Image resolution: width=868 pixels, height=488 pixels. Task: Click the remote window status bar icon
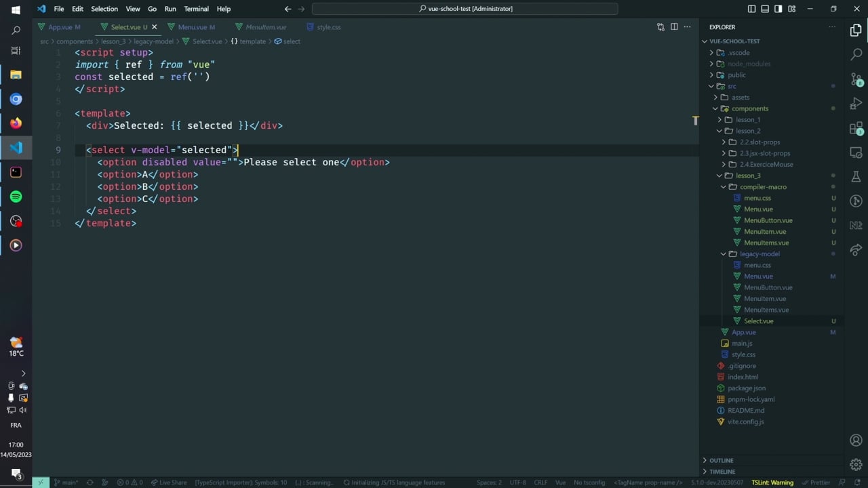[x=40, y=483]
